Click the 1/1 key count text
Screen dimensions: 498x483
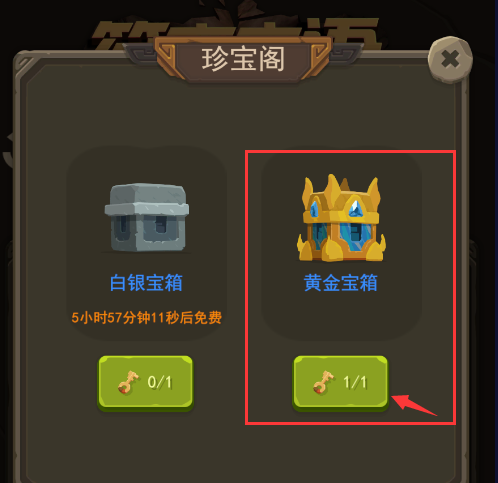coord(355,382)
